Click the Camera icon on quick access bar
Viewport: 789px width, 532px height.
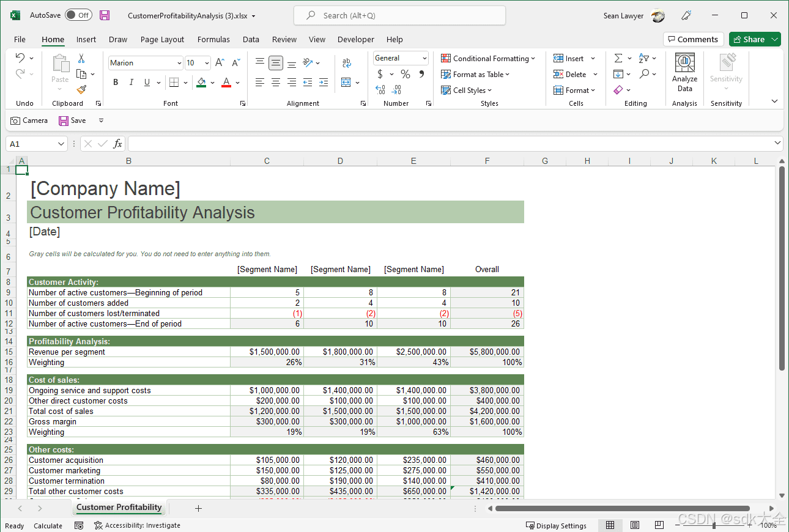[x=15, y=120]
